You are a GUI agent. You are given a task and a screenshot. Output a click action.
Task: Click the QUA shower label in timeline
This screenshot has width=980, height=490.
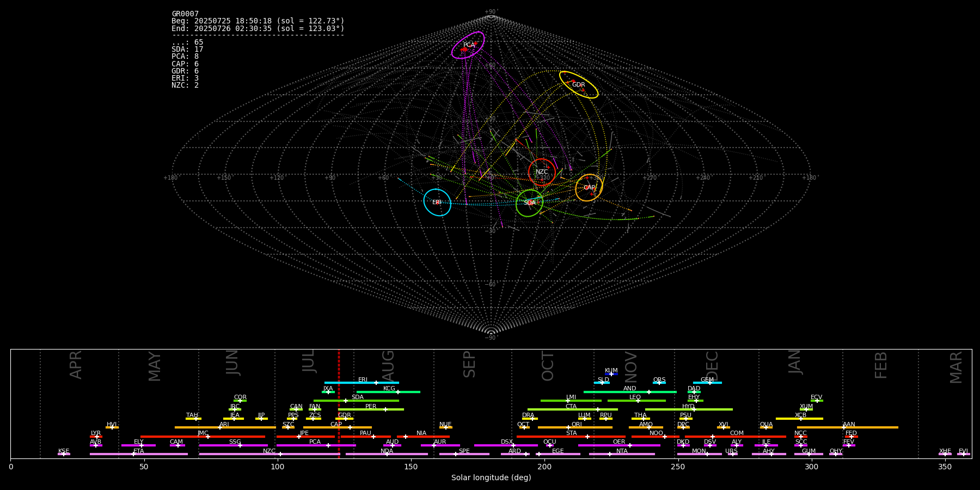click(766, 425)
